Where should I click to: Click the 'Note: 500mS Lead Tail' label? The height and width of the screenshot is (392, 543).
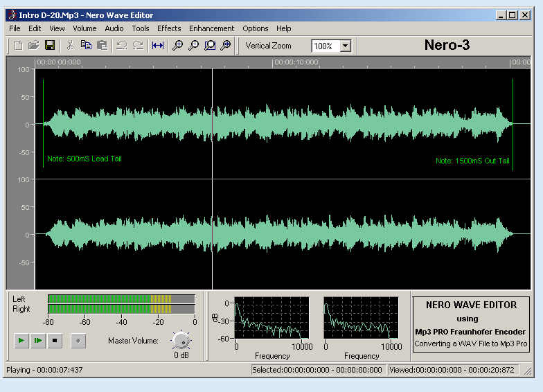coord(84,159)
